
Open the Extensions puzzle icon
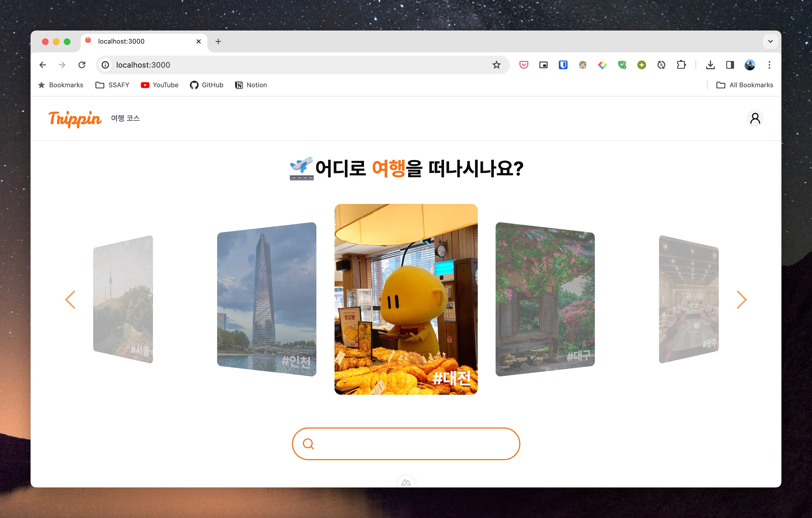tap(681, 65)
